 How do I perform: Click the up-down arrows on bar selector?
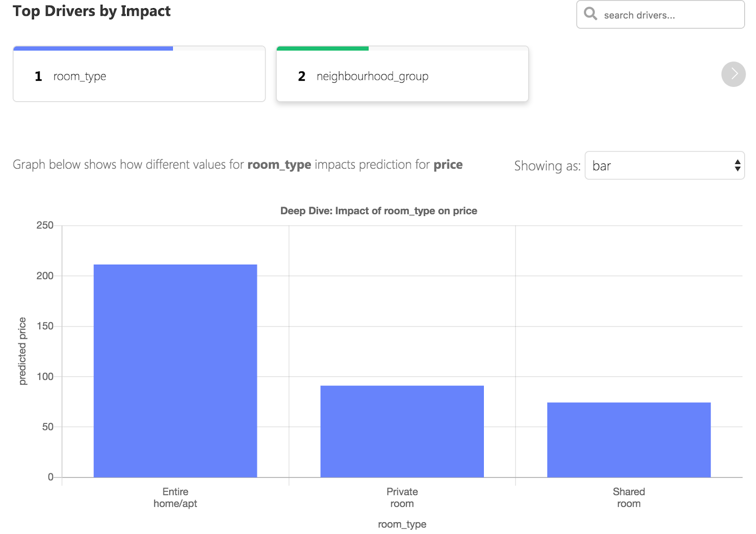click(737, 165)
